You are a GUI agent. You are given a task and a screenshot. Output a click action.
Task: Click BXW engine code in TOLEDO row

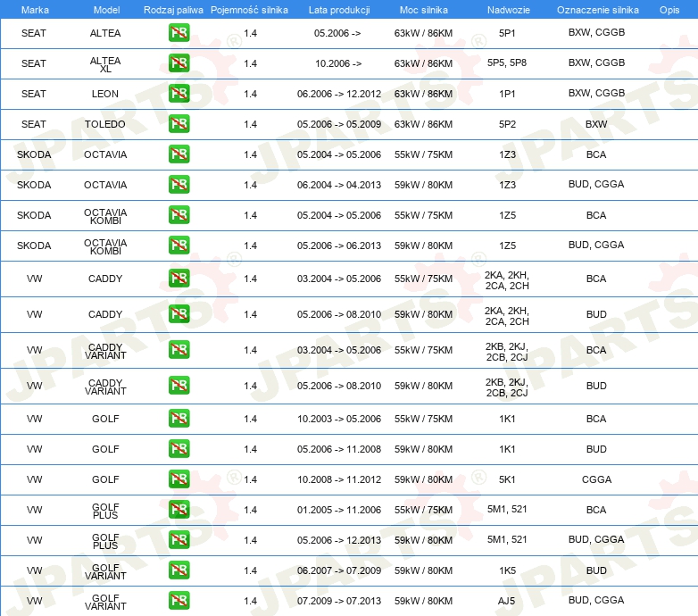tap(596, 124)
